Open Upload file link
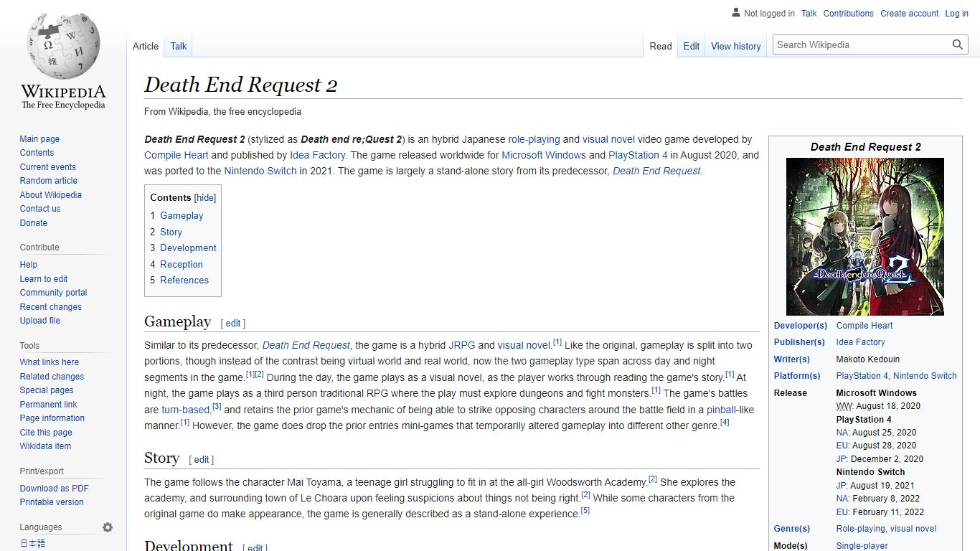Screen dimensions: 980x551 tap(39, 321)
